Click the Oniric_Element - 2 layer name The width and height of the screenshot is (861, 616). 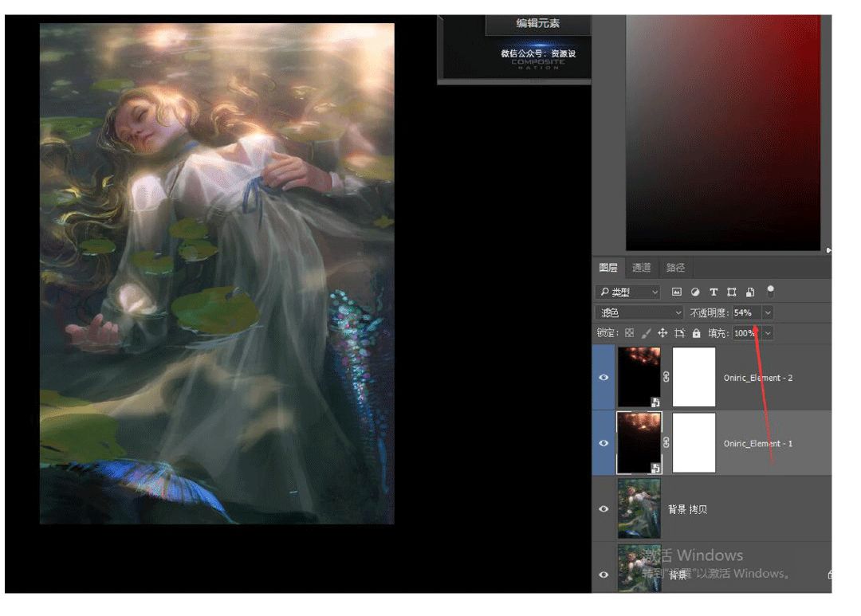[758, 378]
